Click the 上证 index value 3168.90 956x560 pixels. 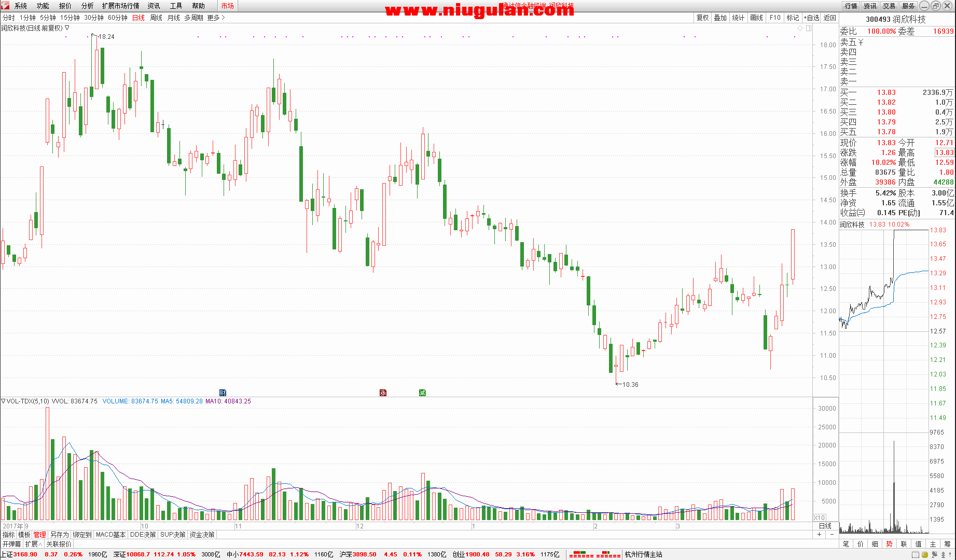pos(25,554)
